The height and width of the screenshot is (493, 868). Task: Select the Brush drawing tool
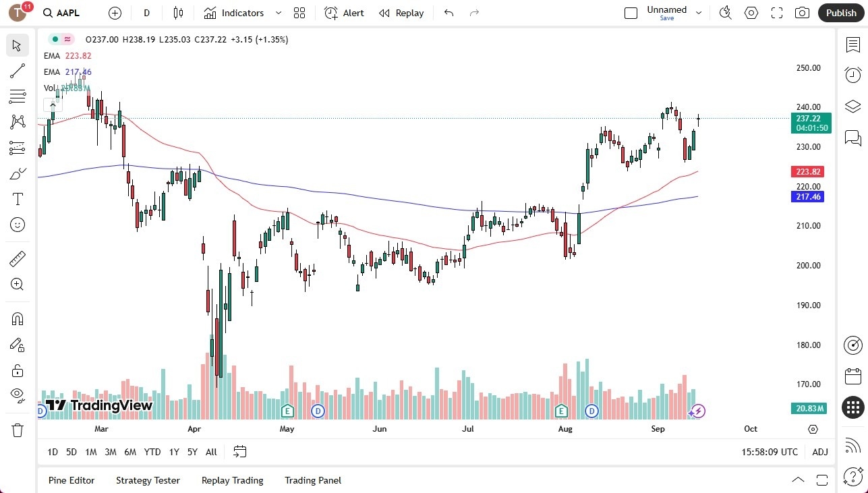[17, 173]
